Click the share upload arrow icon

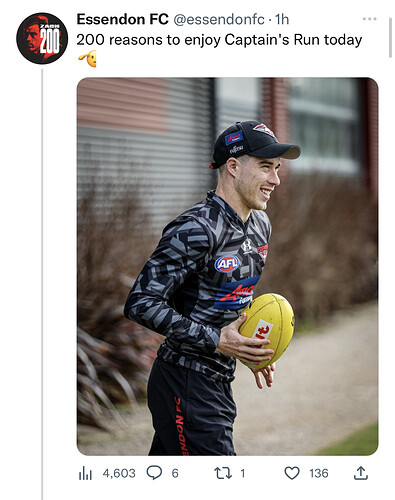(361, 473)
